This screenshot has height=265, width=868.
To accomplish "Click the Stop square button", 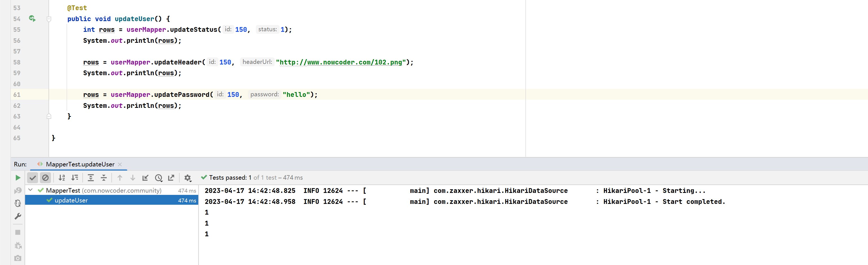I will (18, 232).
